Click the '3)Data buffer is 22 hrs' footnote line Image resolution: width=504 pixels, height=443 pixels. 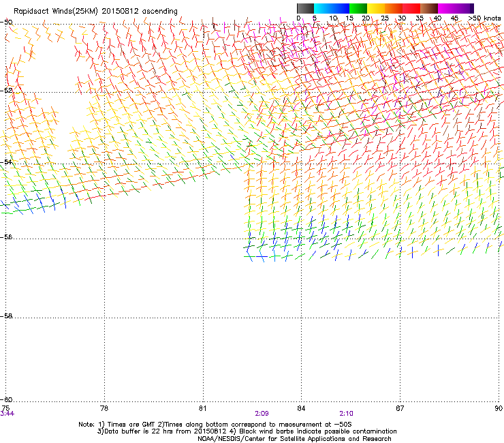click(x=247, y=431)
